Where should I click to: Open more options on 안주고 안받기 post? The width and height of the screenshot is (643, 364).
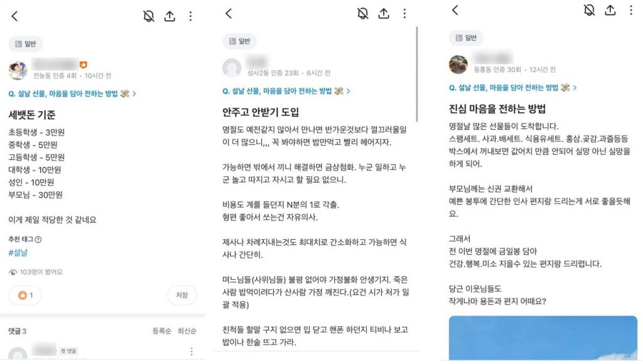[x=405, y=14]
